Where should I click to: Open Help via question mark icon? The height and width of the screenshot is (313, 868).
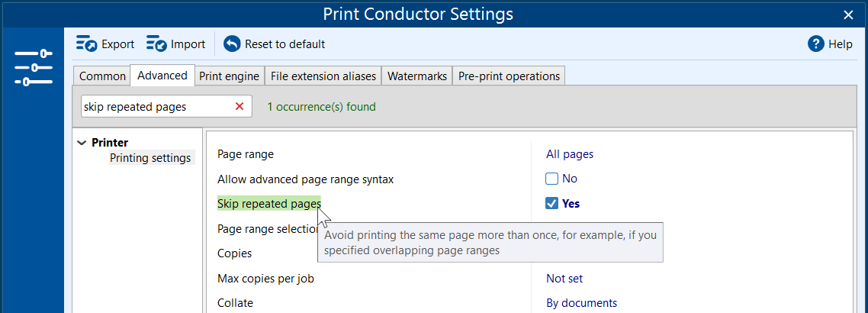[816, 44]
